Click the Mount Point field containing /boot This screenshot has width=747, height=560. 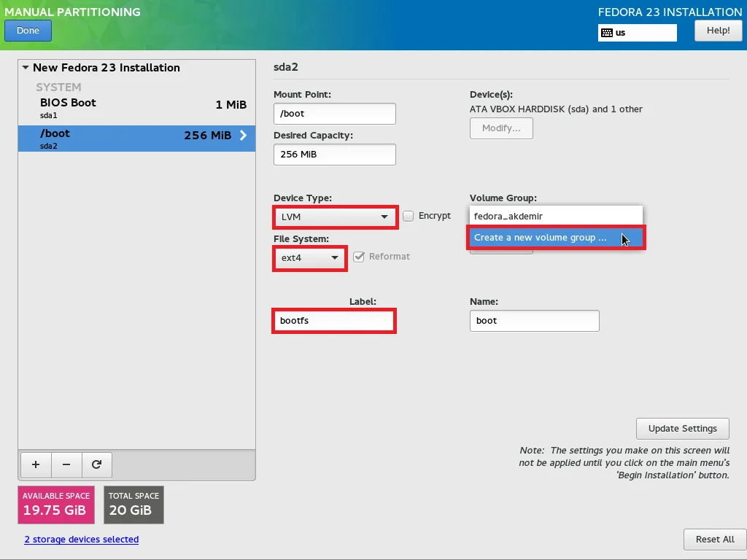point(334,114)
